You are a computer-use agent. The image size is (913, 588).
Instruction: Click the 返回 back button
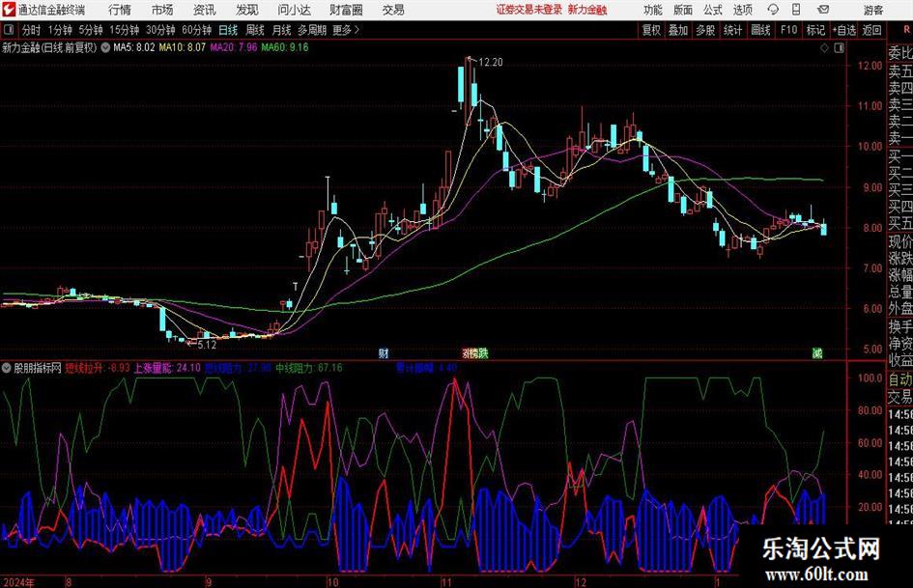point(871,30)
